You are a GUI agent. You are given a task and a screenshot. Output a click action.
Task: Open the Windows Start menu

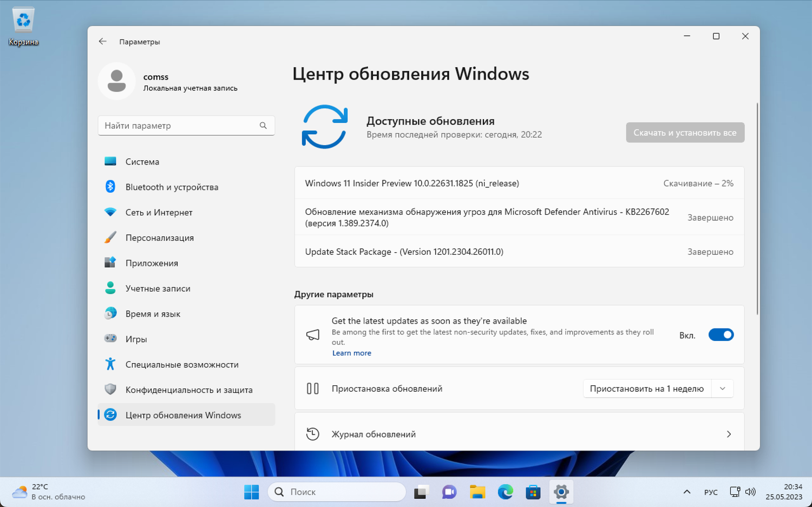(x=252, y=492)
